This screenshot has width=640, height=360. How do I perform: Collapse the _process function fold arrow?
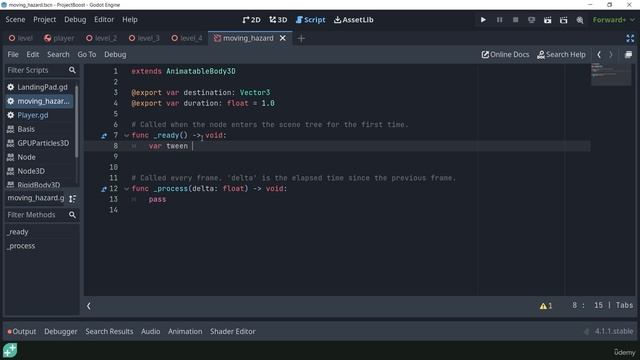126,189
